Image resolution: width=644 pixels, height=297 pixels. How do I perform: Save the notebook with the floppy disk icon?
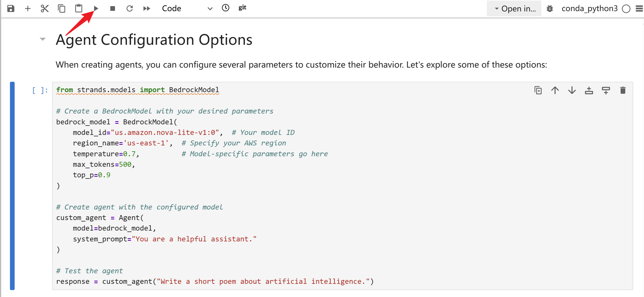pos(11,8)
